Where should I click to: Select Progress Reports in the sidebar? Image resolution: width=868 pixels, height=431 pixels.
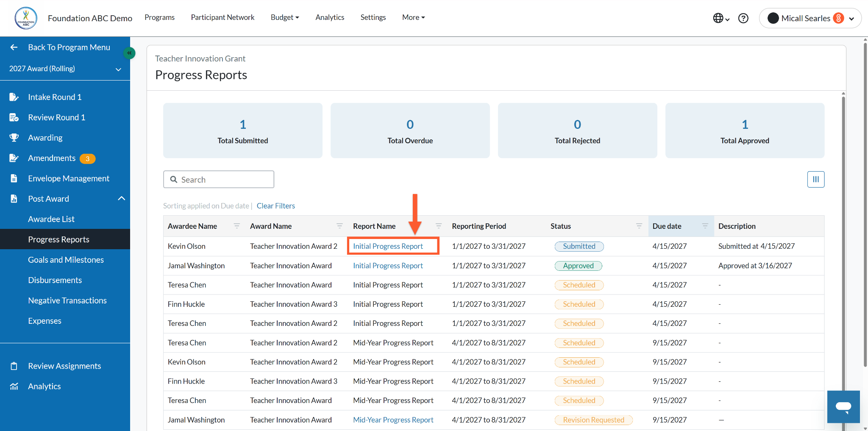(65, 239)
